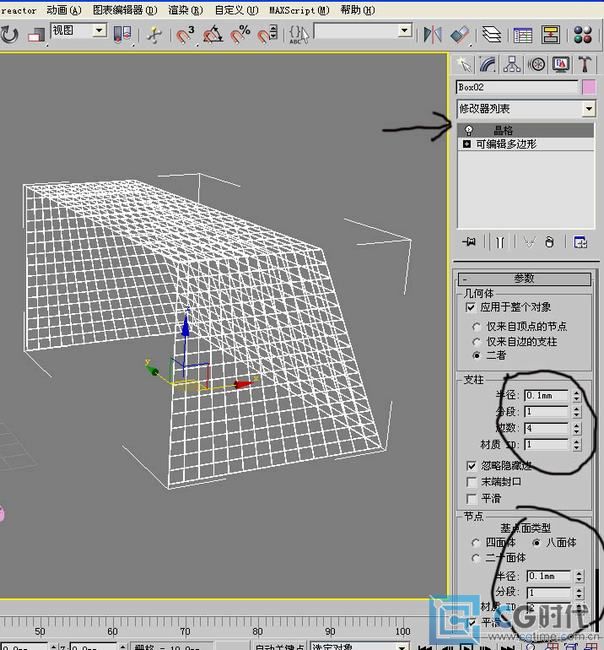Image resolution: width=604 pixels, height=650 pixels.
Task: Select the Rotate tool in toolbar
Action: click(x=10, y=34)
